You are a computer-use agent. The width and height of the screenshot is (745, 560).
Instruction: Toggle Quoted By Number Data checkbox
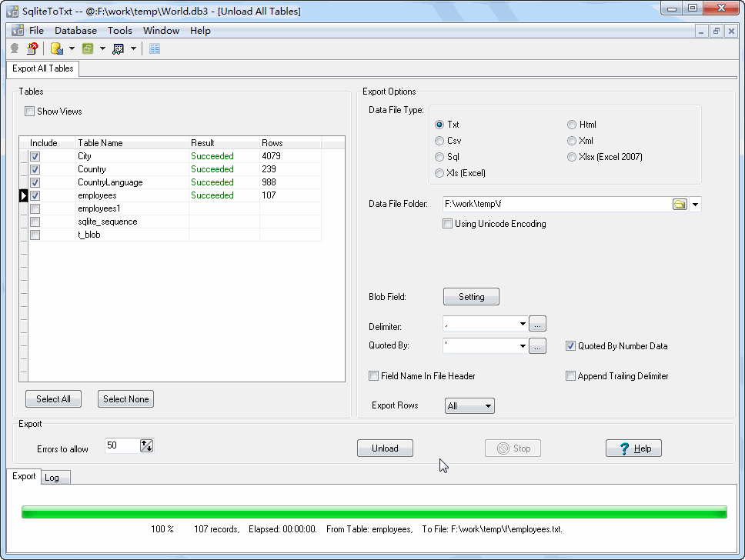pos(570,346)
